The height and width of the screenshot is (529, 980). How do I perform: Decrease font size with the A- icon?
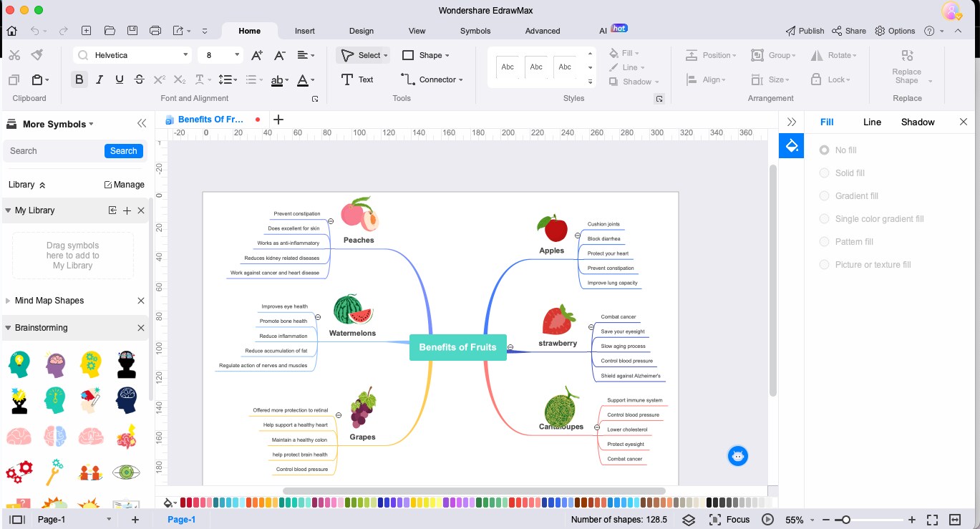coord(280,55)
